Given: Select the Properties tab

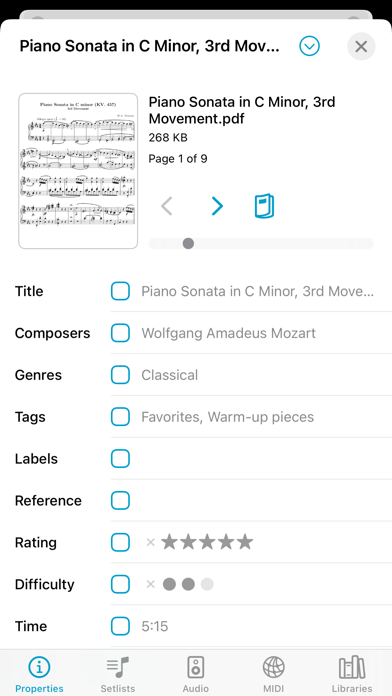Looking at the screenshot, I should 39,674.
